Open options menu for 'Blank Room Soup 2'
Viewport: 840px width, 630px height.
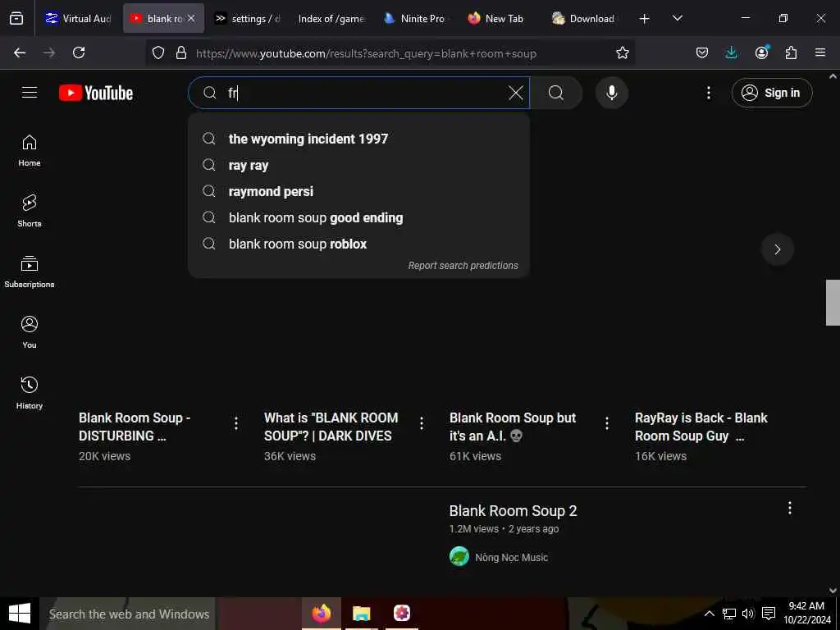coord(790,509)
